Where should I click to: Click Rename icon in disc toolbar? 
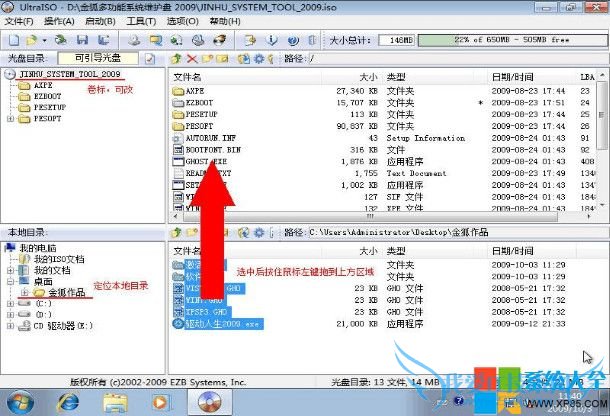tap(223, 59)
